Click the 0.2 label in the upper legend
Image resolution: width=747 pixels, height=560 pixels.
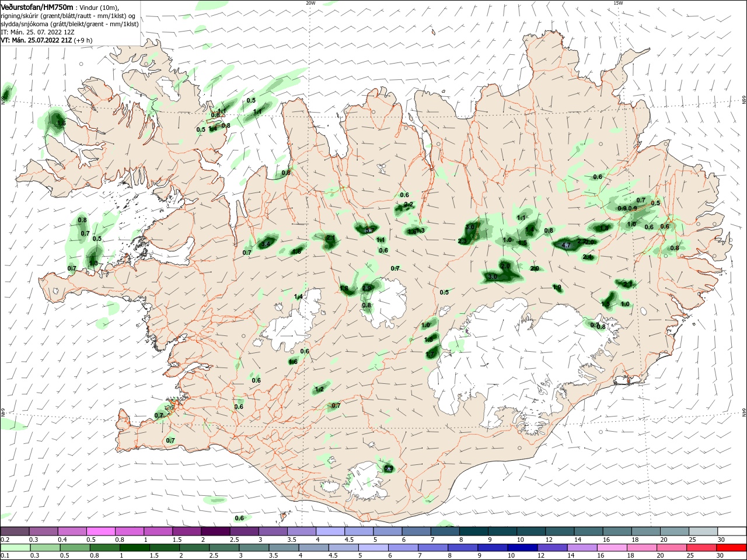point(5,540)
